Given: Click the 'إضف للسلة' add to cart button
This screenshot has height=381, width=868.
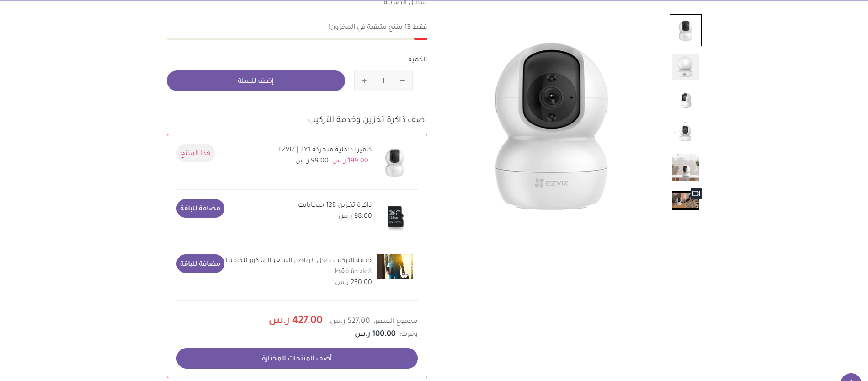Looking at the screenshot, I should 256,80.
